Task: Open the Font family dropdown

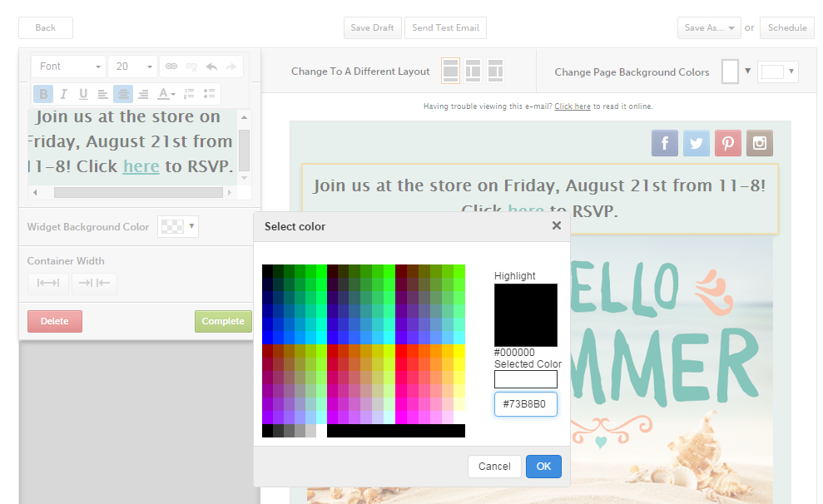Action: point(69,67)
